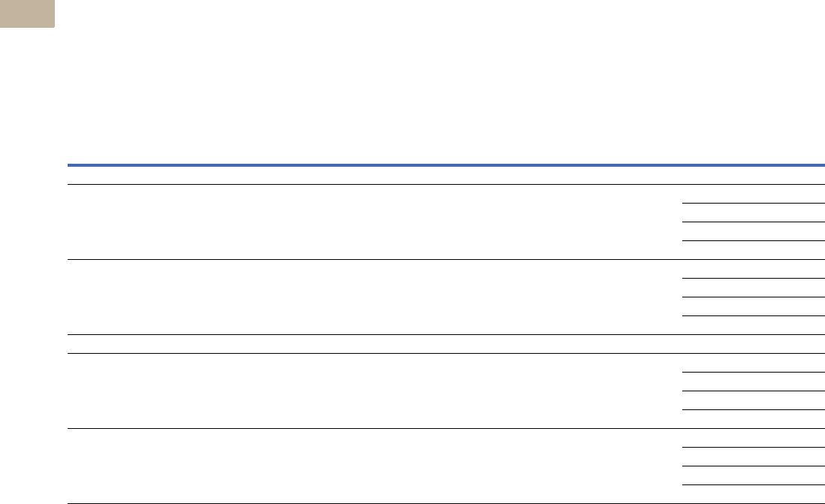
Task: Click the blank table header row under the blue line
Action: [x=446, y=175]
